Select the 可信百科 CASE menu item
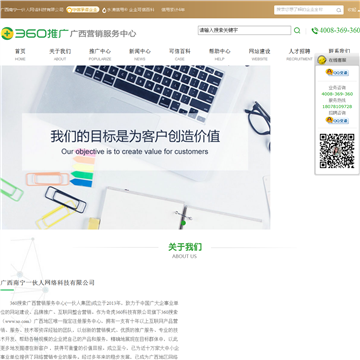This screenshot has height=360, width=360. click(x=180, y=54)
